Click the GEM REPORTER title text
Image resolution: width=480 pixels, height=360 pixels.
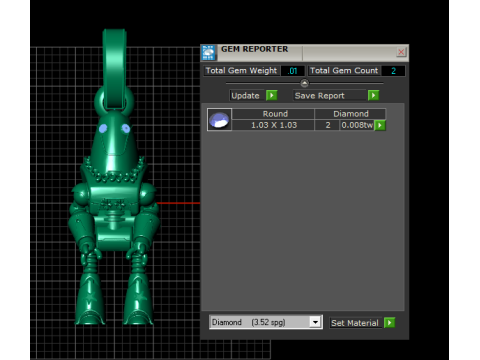(x=255, y=49)
